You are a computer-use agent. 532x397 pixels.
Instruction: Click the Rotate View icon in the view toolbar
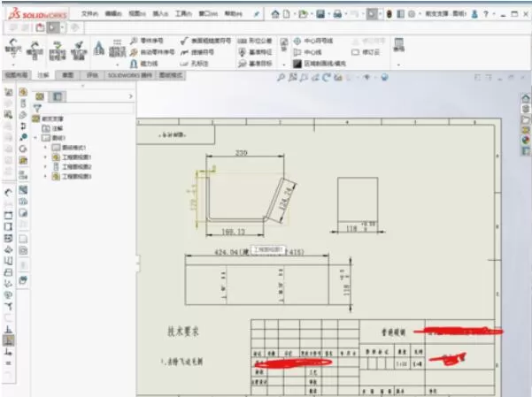[327, 77]
